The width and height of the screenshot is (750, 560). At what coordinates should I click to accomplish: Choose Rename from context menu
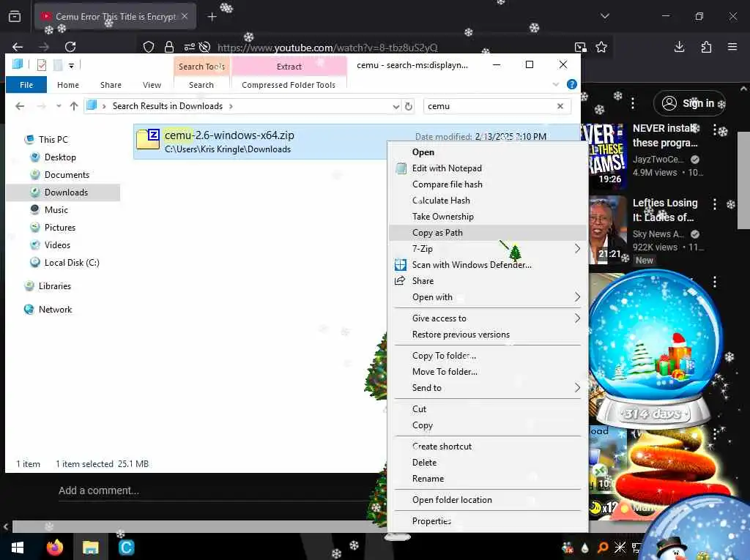[x=488, y=479]
